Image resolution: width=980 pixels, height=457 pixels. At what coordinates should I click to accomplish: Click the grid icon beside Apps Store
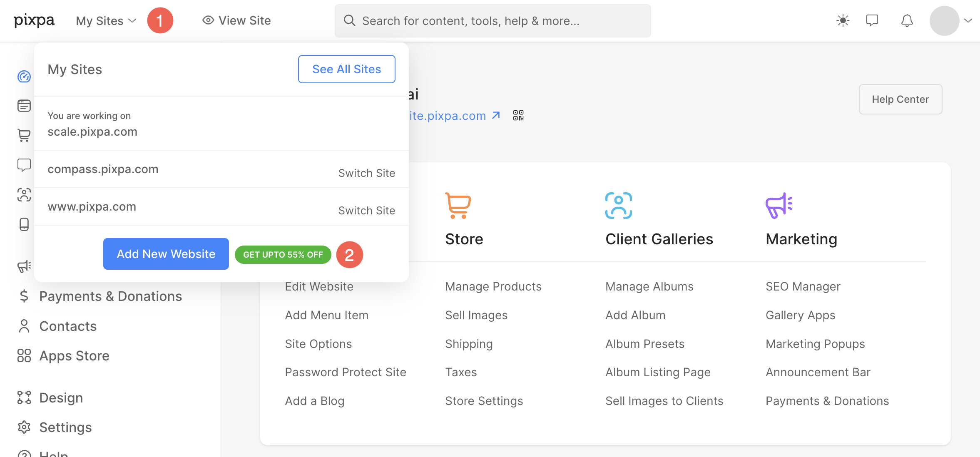coord(24,355)
